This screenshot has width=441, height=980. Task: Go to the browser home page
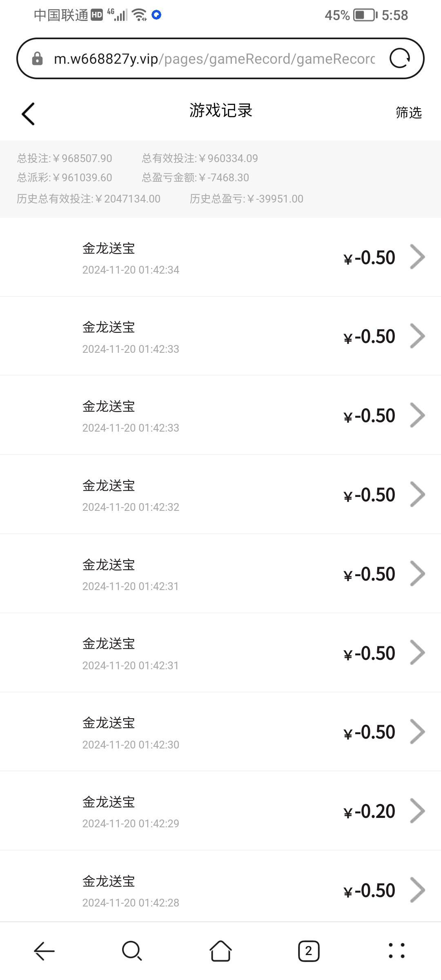coord(220,951)
